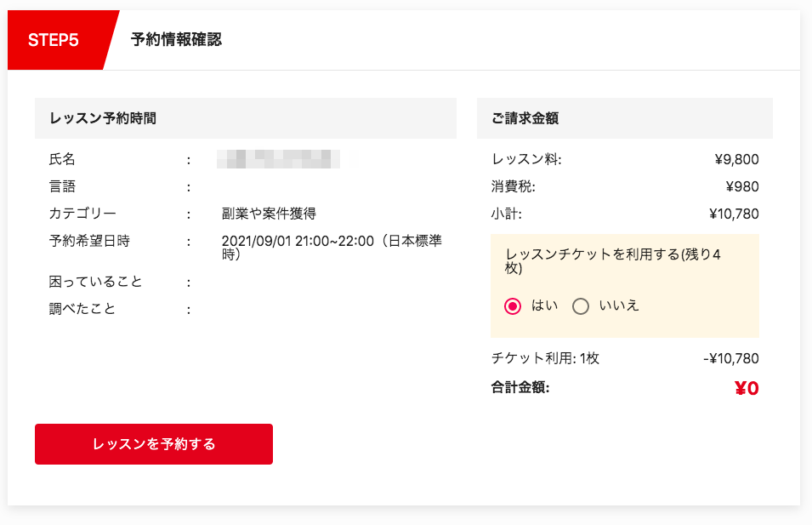Click the red ¥0 total amount
The image size is (812, 525).
point(746,389)
